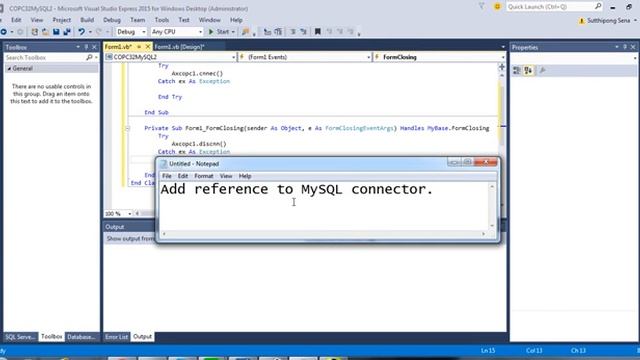Open the Debug menu

click(x=112, y=20)
